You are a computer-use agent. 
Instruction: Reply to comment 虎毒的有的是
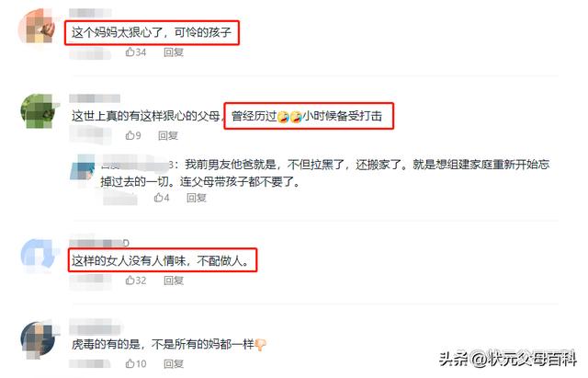coord(174,363)
